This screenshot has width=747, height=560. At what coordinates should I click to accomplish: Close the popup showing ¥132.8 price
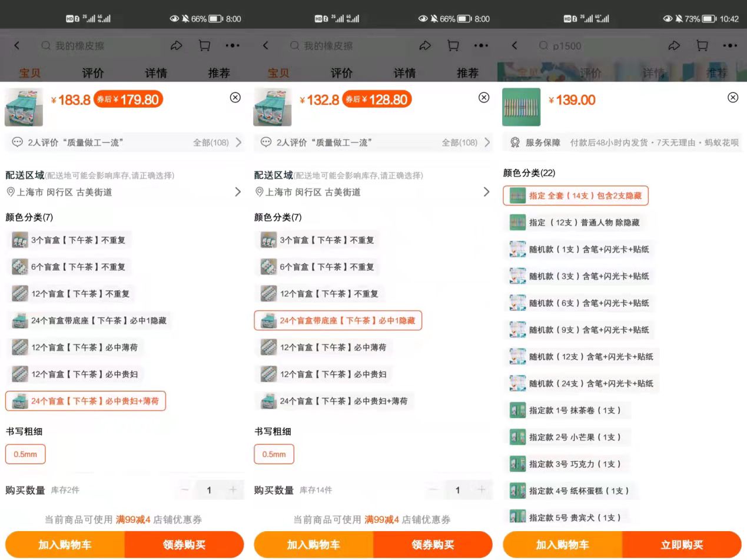(484, 98)
